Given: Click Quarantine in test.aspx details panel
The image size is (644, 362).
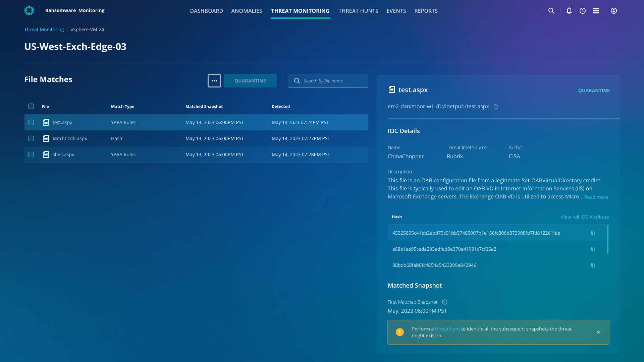Looking at the screenshot, I should click(594, 90).
